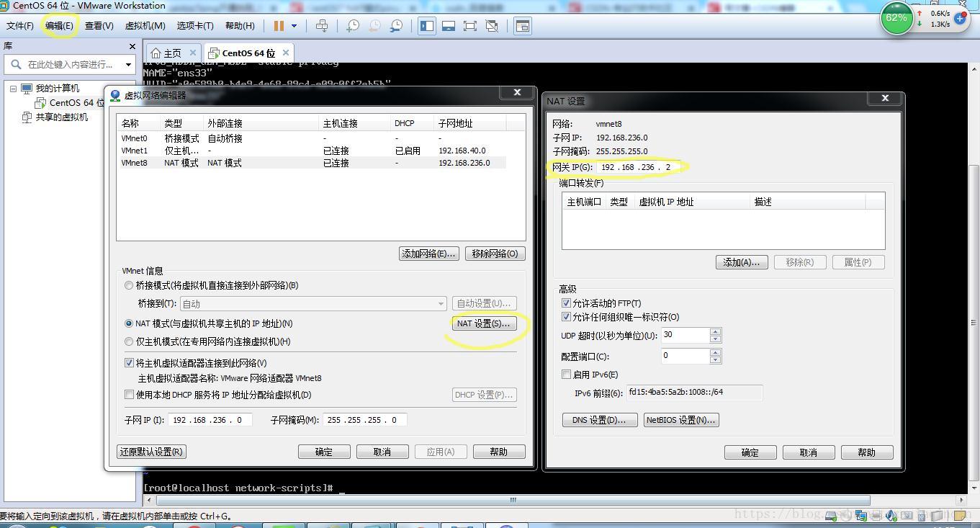This screenshot has width=980, height=528.
Task: Toggle 允许任何组织唯一标识符 checkbox
Action: (566, 317)
